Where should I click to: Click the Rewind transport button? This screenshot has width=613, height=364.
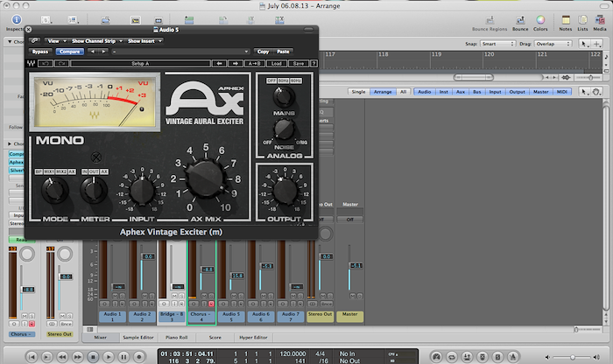(x=62, y=357)
